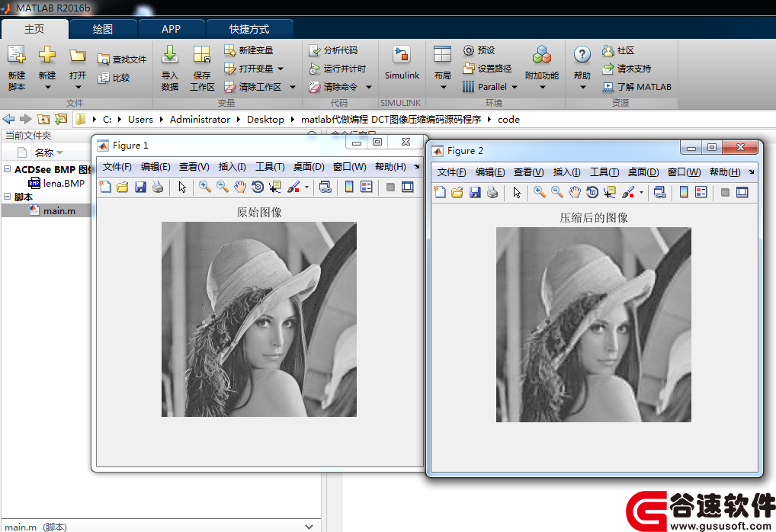Click Save Figure icon in Figure 1
776x532 pixels.
click(x=140, y=187)
